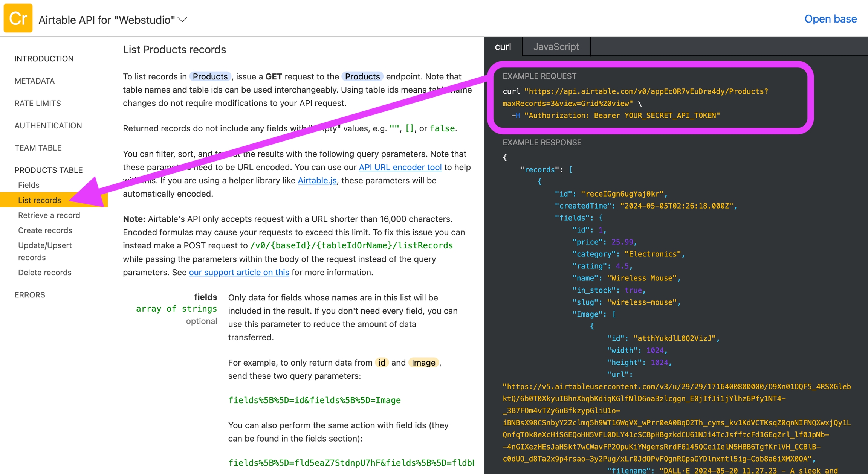
Task: Go to "Create records" documentation
Action: tap(45, 230)
